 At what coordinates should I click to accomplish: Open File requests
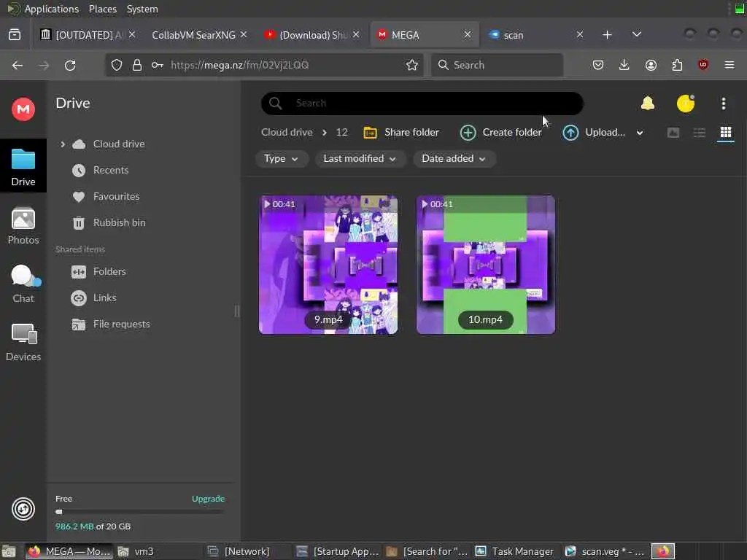point(121,324)
